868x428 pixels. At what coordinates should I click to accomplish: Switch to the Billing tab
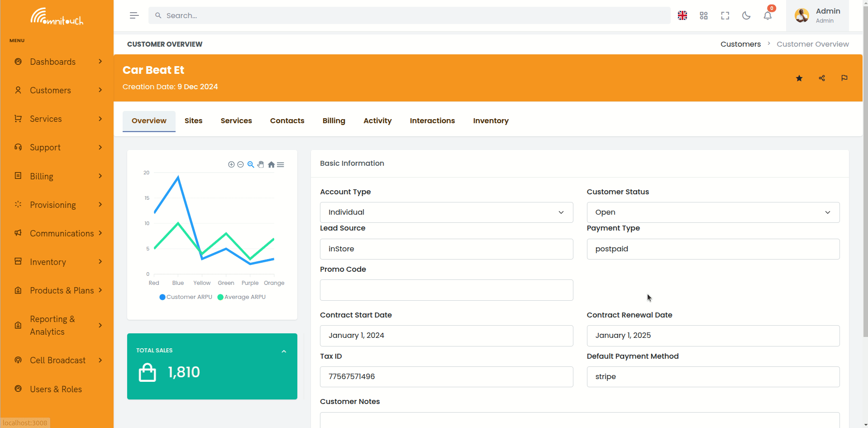pos(334,120)
